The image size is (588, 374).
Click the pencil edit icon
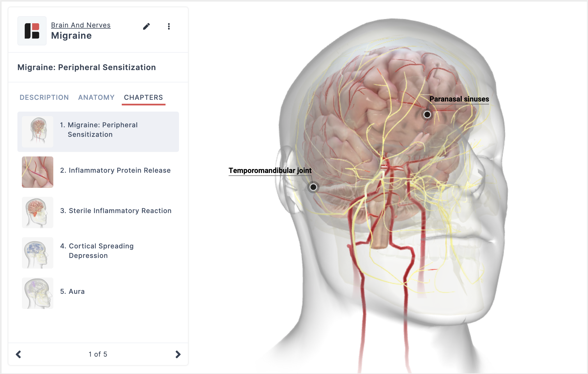pos(146,26)
